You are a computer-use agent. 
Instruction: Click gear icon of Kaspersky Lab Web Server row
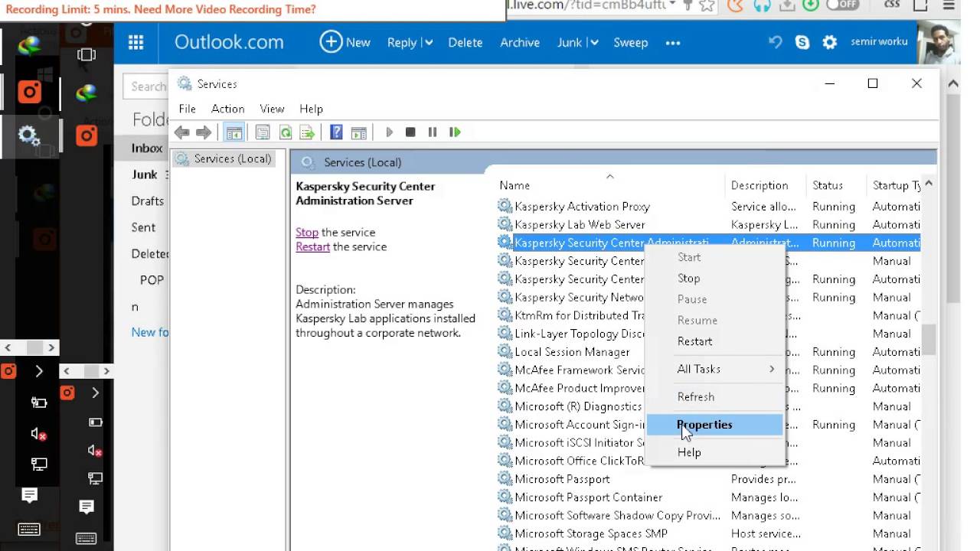click(x=505, y=224)
